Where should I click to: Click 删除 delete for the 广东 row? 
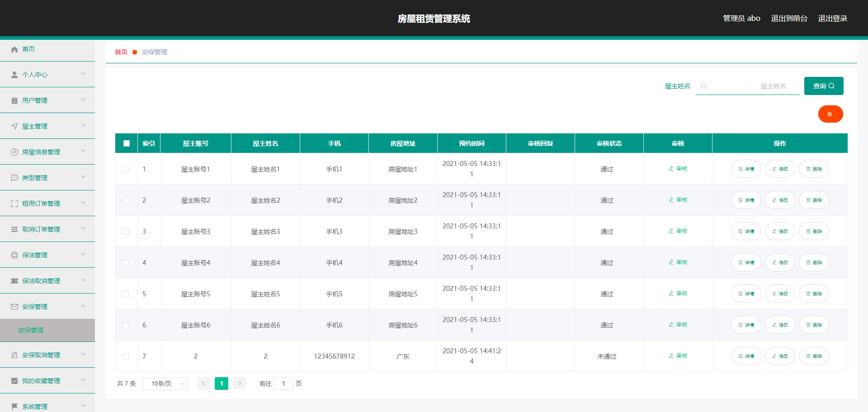coord(814,356)
